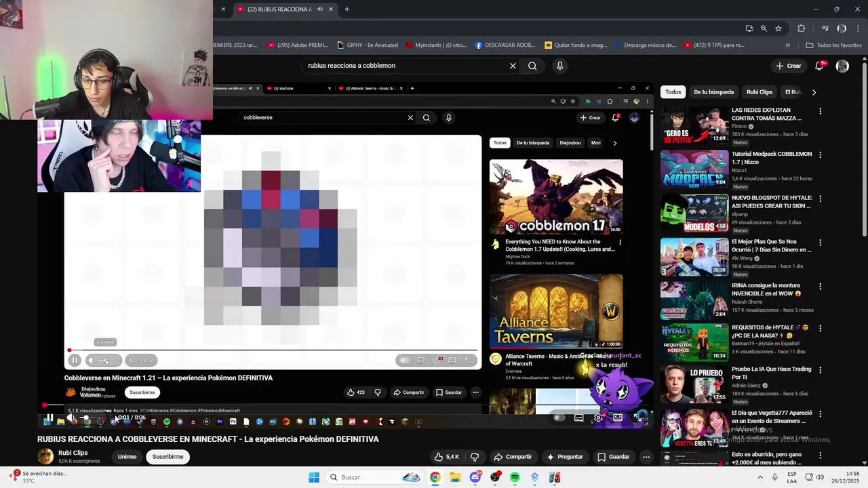Seek using the main video progress bar
Screen dimensions: 868x488
tap(346, 405)
